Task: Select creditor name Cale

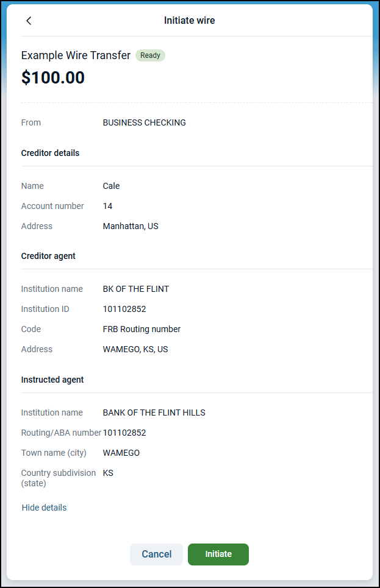Action: click(x=111, y=186)
